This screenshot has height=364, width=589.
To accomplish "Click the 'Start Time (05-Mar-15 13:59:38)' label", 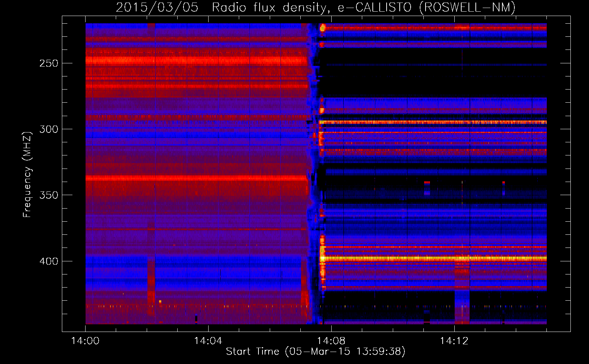I will tap(316, 352).
